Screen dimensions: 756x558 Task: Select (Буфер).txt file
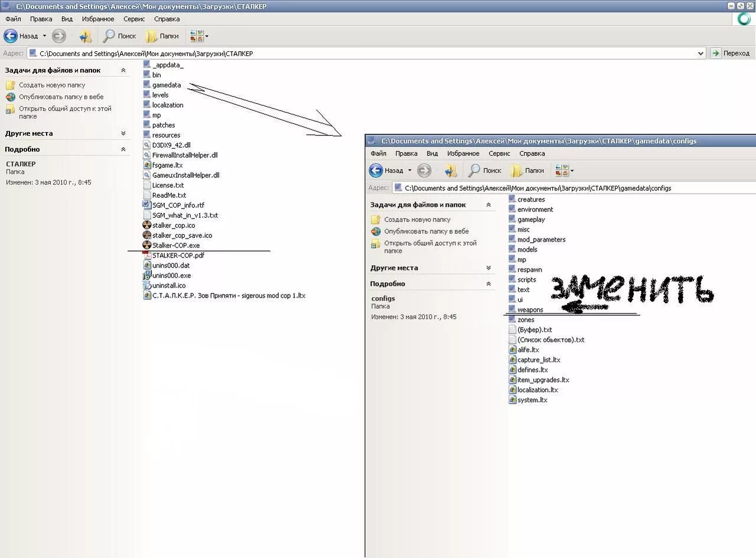point(530,330)
